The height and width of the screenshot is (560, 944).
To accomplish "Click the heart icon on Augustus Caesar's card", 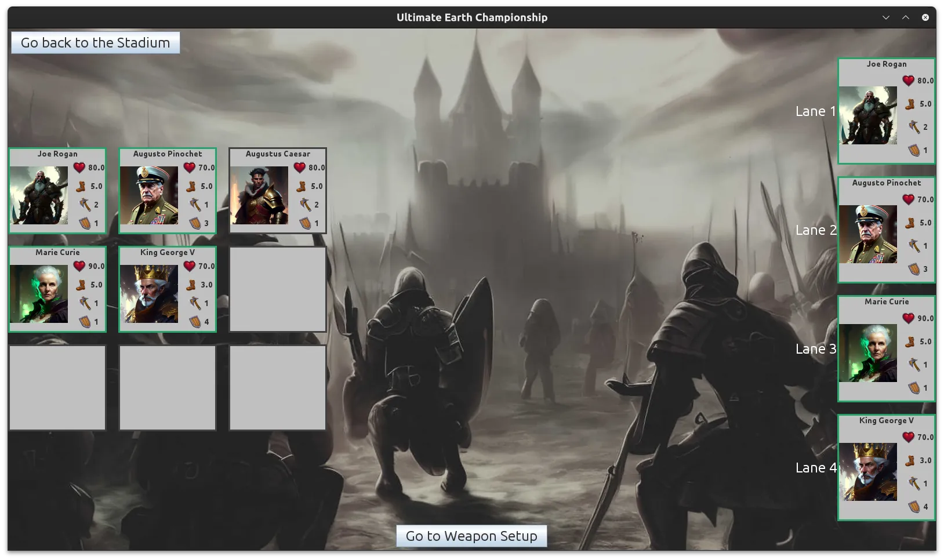I will (300, 168).
